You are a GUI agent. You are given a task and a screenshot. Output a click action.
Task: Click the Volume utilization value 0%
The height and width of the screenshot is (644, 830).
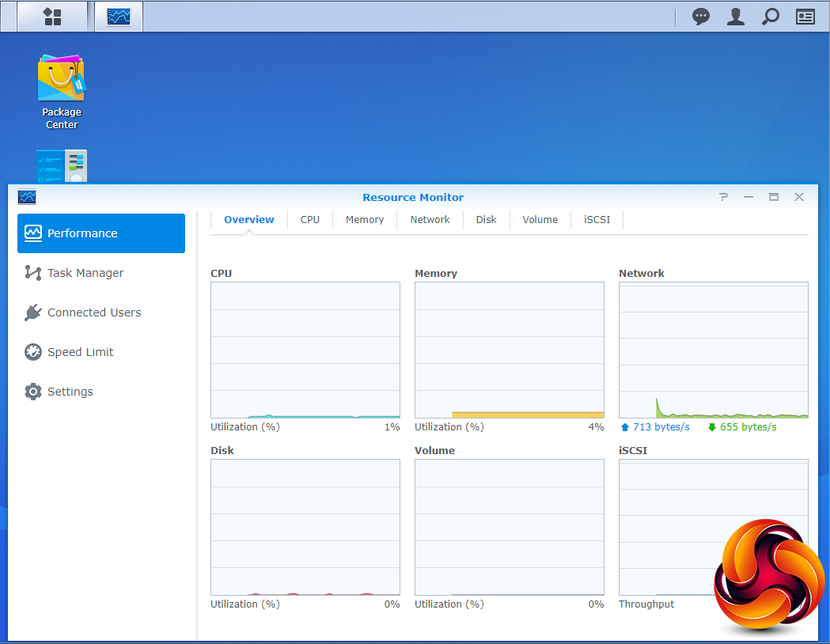596,604
